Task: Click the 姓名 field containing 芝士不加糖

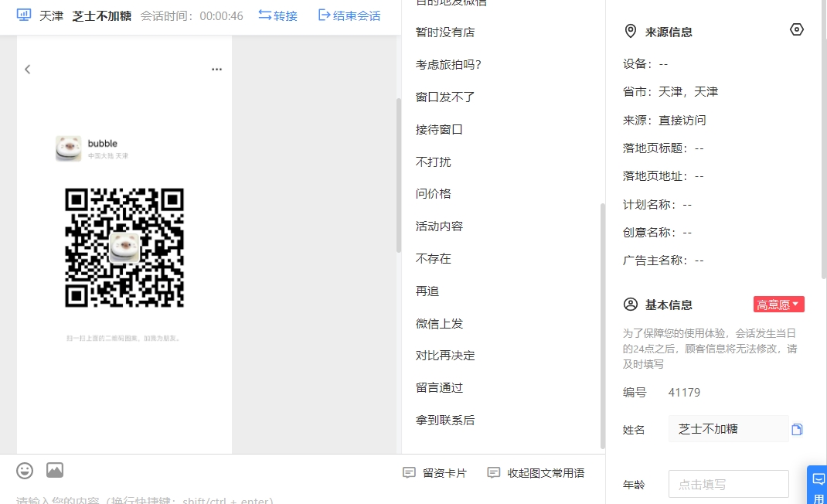Action: point(728,429)
